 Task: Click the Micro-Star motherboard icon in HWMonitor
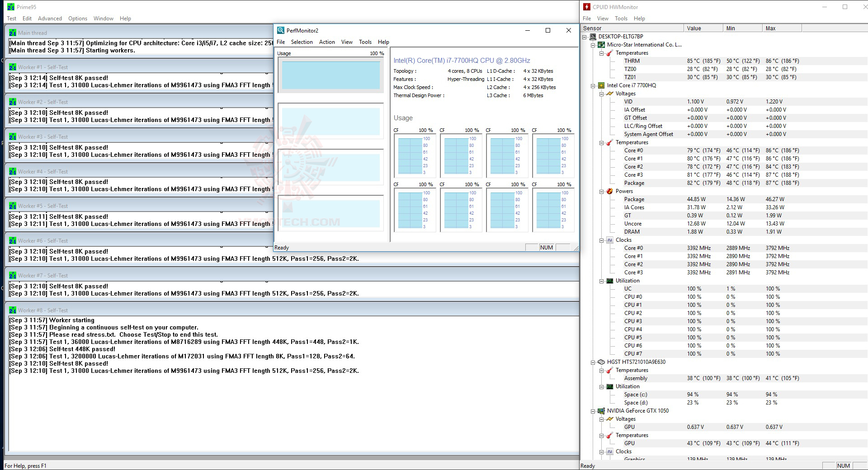click(x=601, y=45)
